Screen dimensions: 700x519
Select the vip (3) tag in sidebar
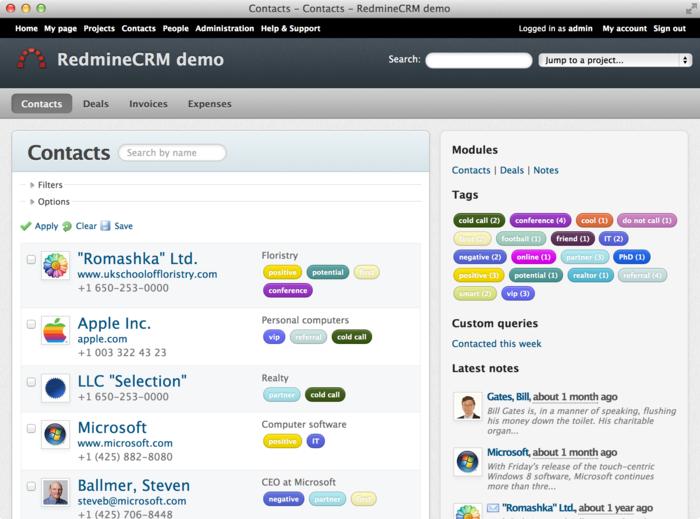[518, 294]
